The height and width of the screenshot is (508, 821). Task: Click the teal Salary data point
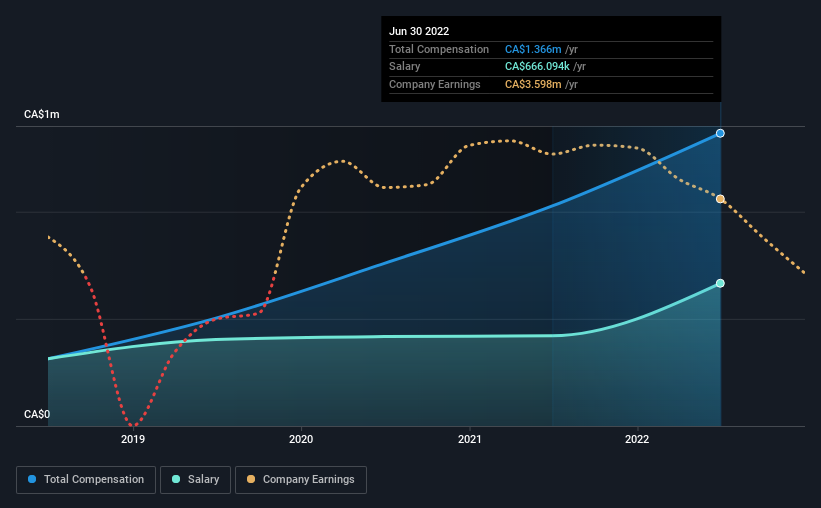coord(720,283)
